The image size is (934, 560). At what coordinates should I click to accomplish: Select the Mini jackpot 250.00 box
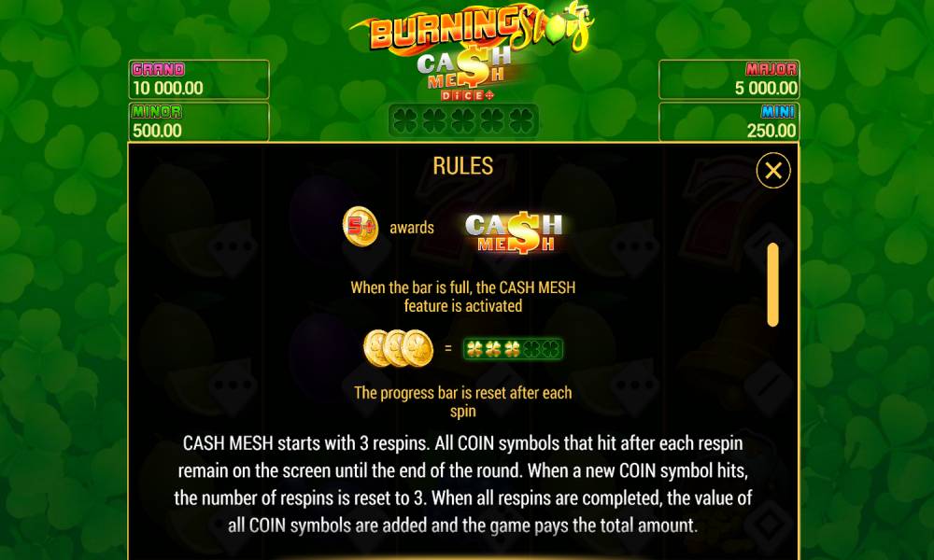point(729,122)
